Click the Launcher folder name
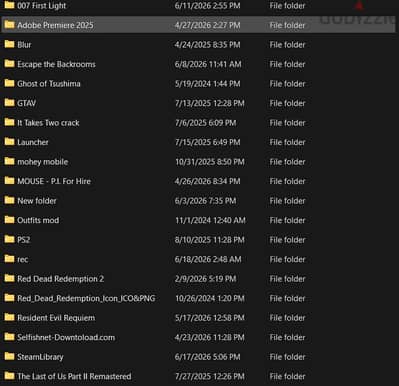The height and width of the screenshot is (386, 399). click(x=33, y=142)
